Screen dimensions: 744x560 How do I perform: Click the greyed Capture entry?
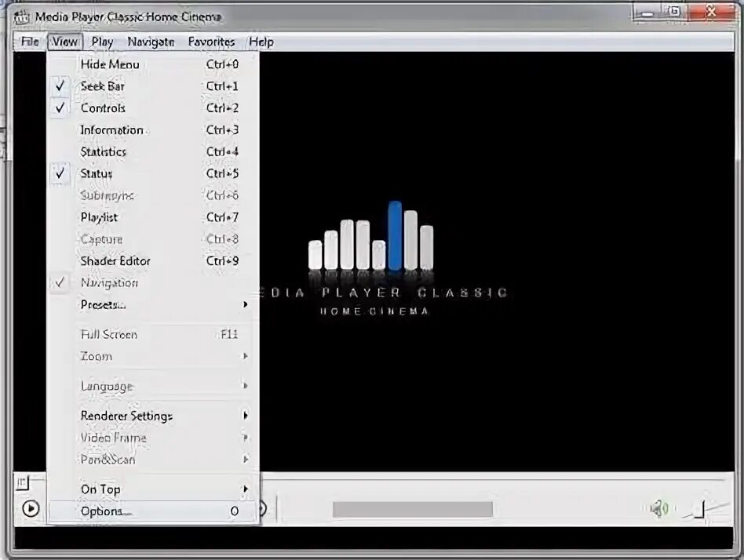coord(153,239)
